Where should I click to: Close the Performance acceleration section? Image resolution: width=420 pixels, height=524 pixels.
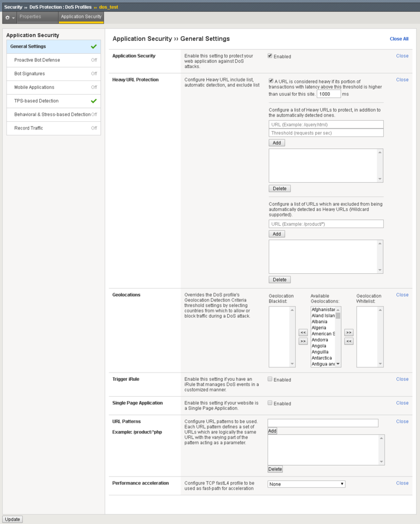tap(402, 483)
